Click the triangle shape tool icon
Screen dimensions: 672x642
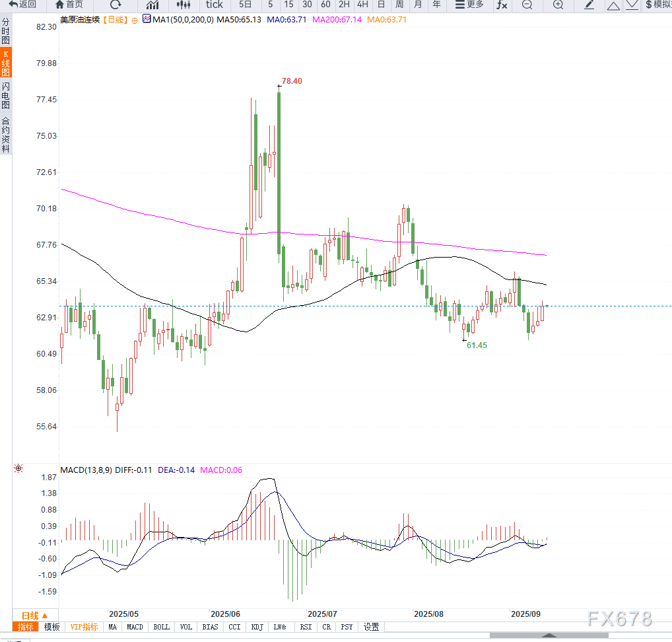[613, 5]
